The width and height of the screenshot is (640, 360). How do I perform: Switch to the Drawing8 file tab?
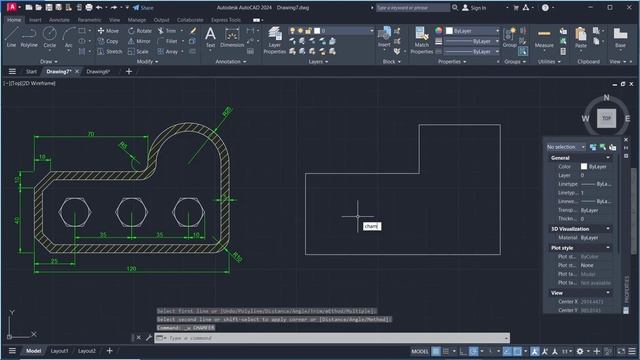click(98, 71)
